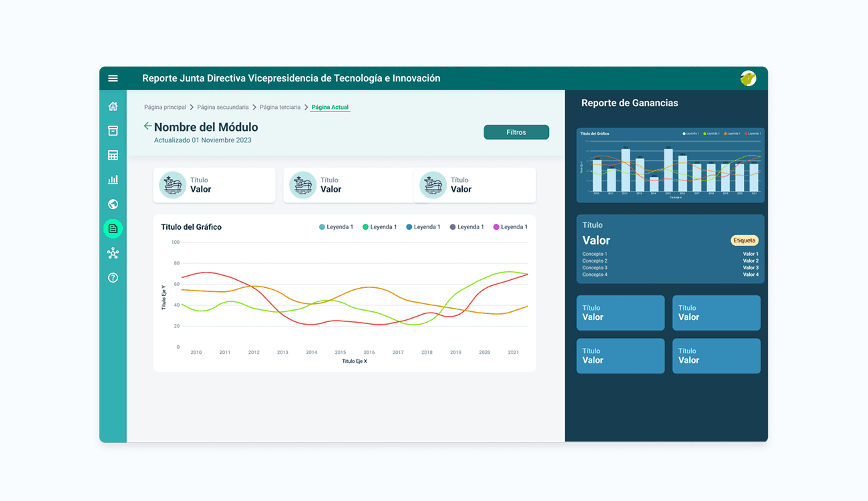Click the 20 y-axis label
The image size is (868, 501).
(176, 326)
